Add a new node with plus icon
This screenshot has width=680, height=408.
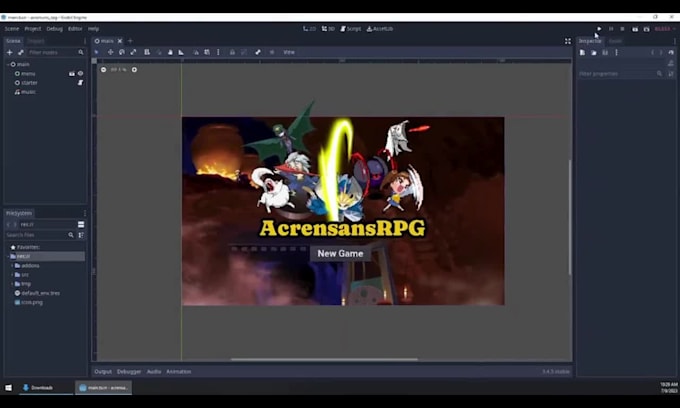click(x=10, y=52)
